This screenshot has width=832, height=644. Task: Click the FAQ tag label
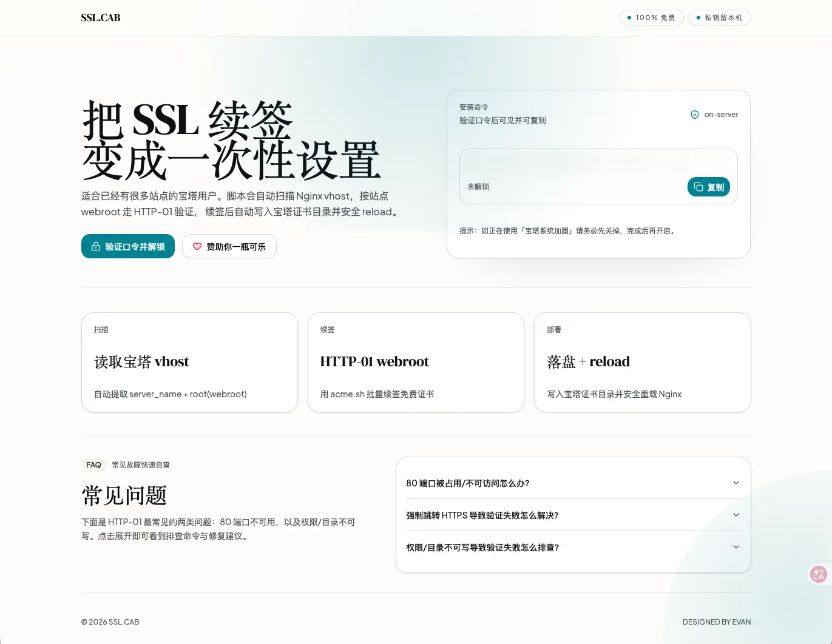(93, 465)
